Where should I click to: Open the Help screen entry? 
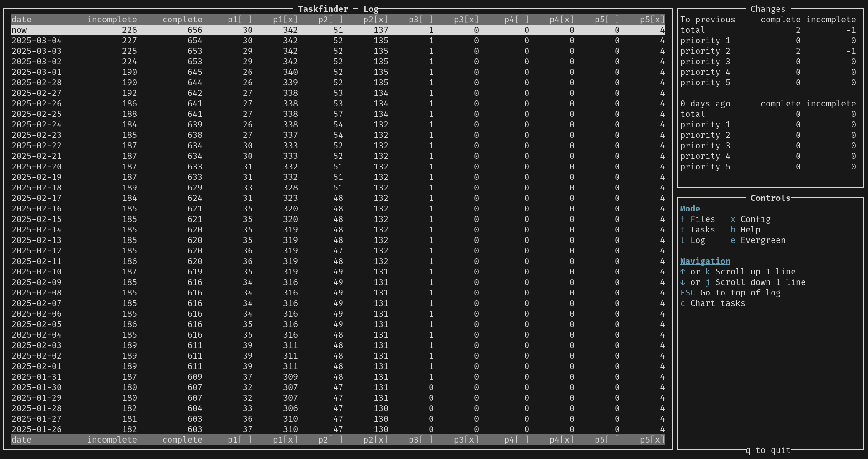tap(745, 230)
